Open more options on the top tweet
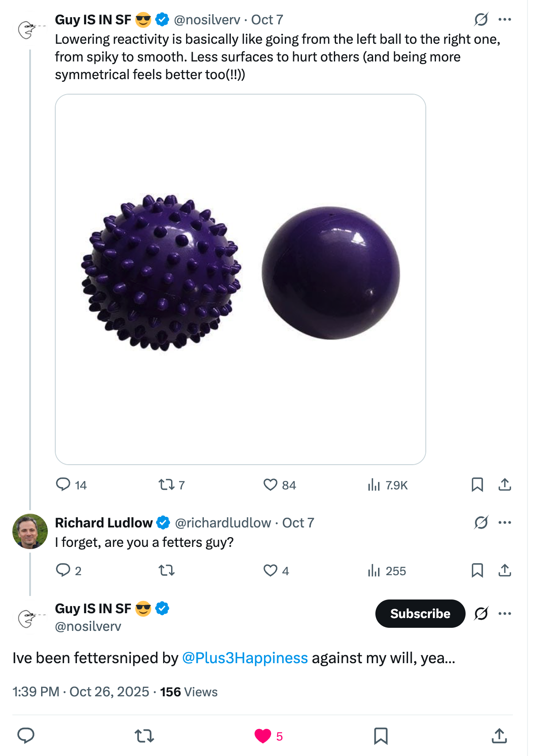535x756 pixels. 504,19
